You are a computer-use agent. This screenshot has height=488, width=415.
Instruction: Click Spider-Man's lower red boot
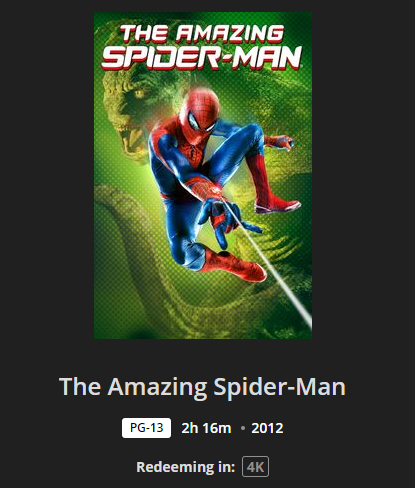pos(235,265)
